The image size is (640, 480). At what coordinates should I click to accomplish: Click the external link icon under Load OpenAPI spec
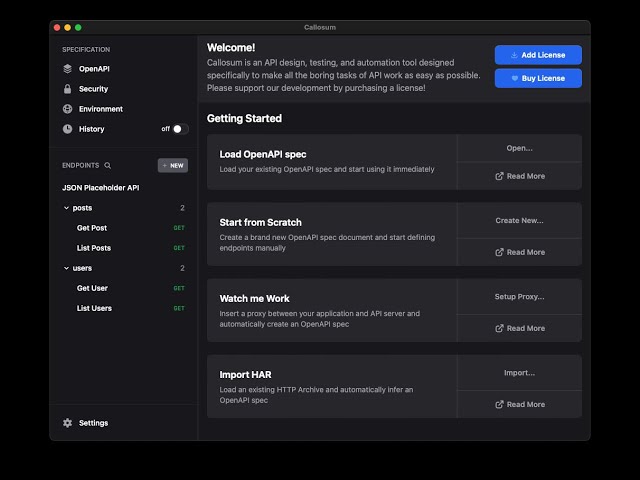499,176
